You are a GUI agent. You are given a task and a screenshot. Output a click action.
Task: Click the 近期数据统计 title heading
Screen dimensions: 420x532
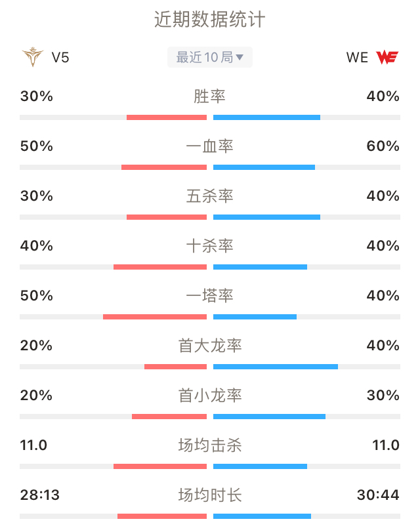[210, 19]
